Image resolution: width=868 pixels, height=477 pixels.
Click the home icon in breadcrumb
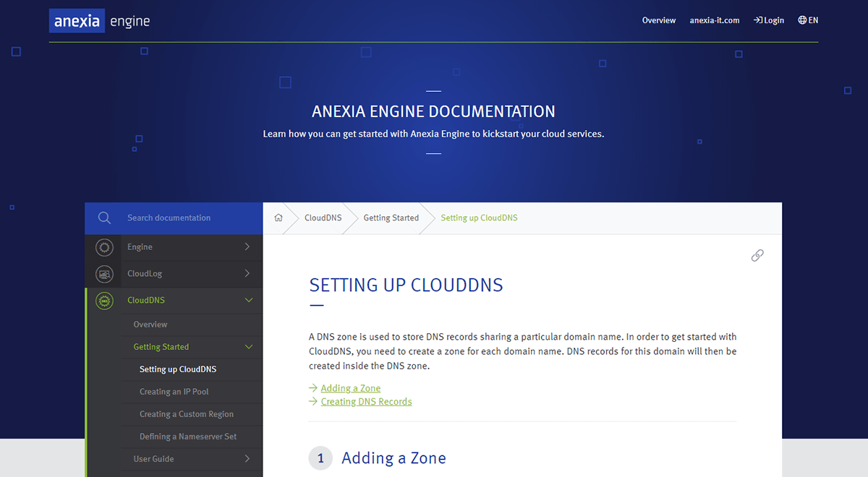click(x=278, y=218)
